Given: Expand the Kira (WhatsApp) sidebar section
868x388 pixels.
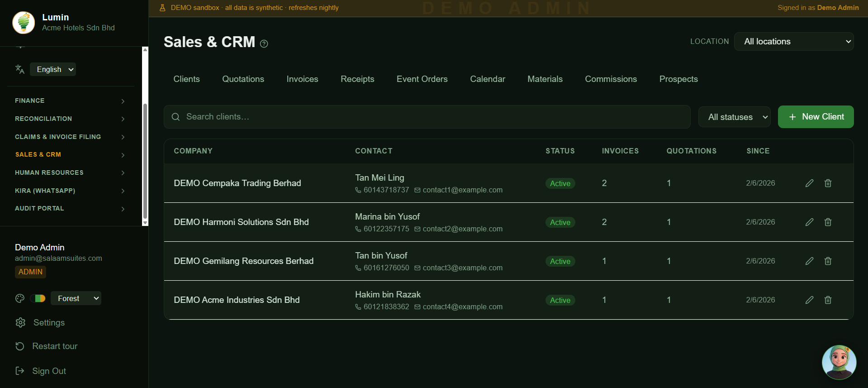Looking at the screenshot, I should [x=70, y=191].
